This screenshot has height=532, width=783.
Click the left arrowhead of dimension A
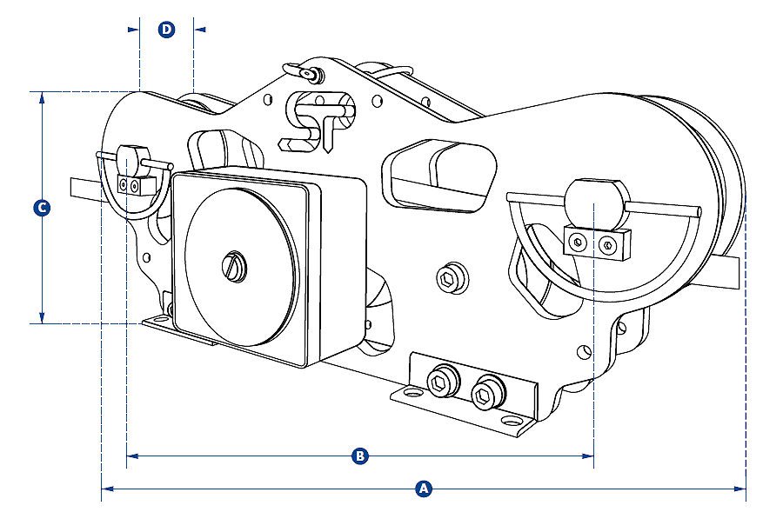(107, 489)
